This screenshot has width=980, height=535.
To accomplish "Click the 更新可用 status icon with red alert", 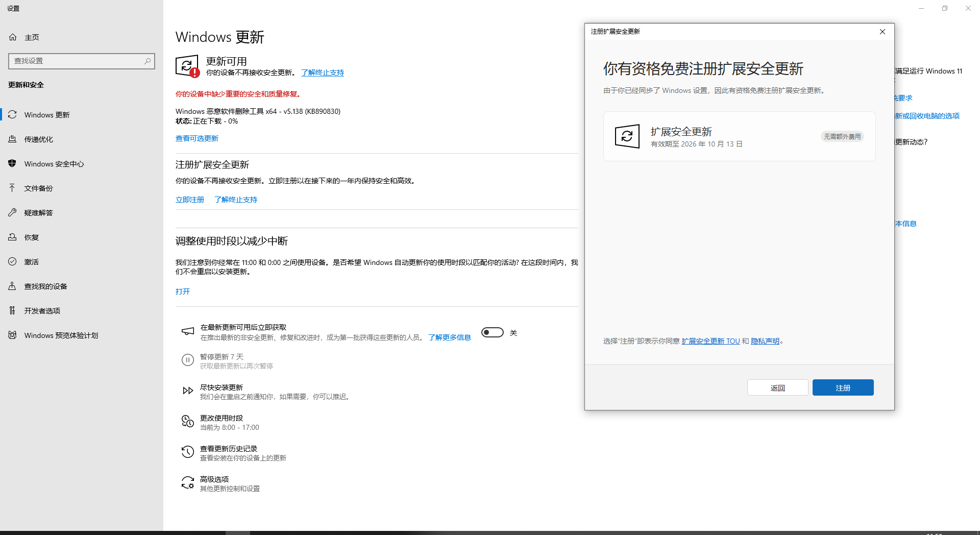I will [187, 66].
